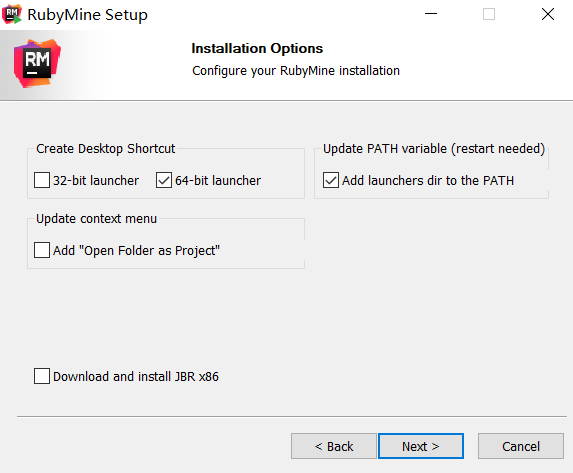This screenshot has height=473, width=573.
Task: Enable the 32-bit launcher shortcut checkbox
Action: pos(42,180)
